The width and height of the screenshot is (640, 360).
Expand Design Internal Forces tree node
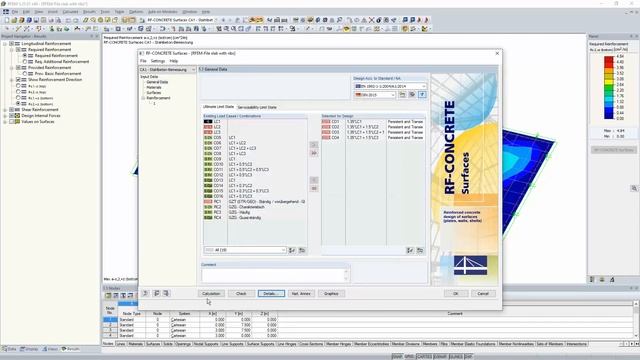tap(5, 116)
